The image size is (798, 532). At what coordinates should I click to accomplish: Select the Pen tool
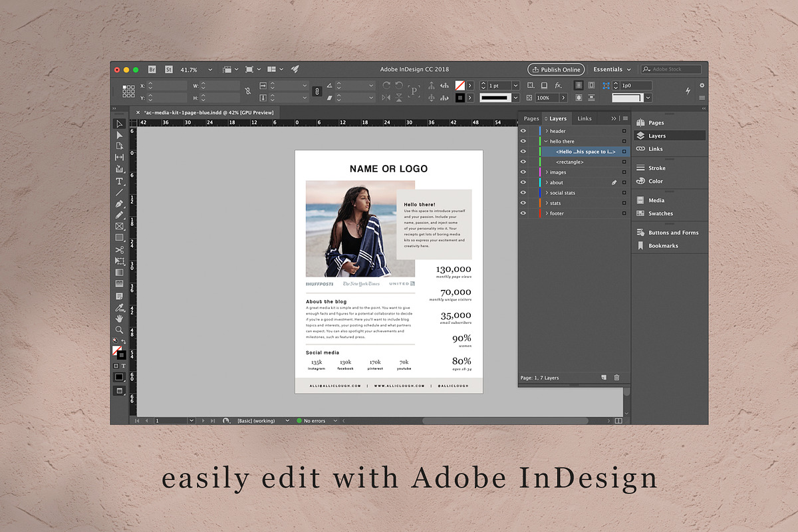[120, 203]
